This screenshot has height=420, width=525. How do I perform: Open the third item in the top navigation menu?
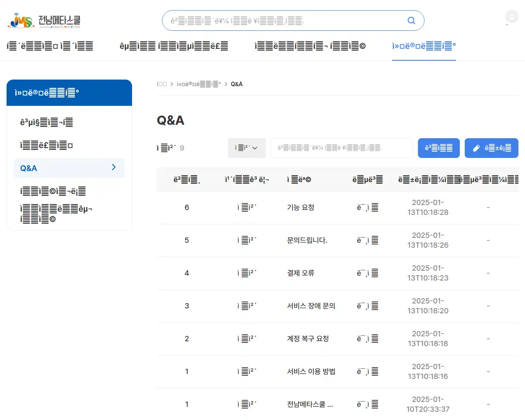(310, 46)
